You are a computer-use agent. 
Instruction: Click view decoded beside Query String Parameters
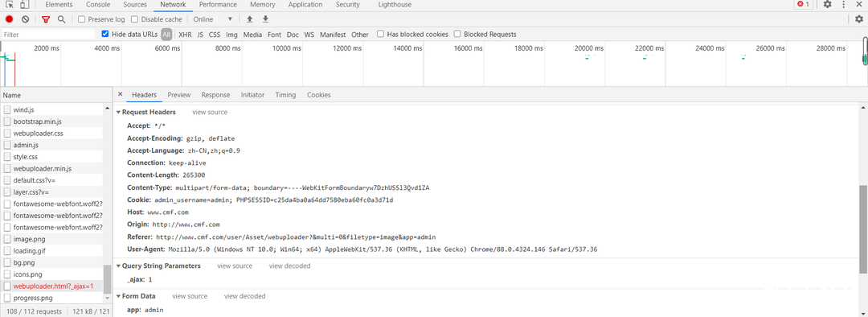289,266
